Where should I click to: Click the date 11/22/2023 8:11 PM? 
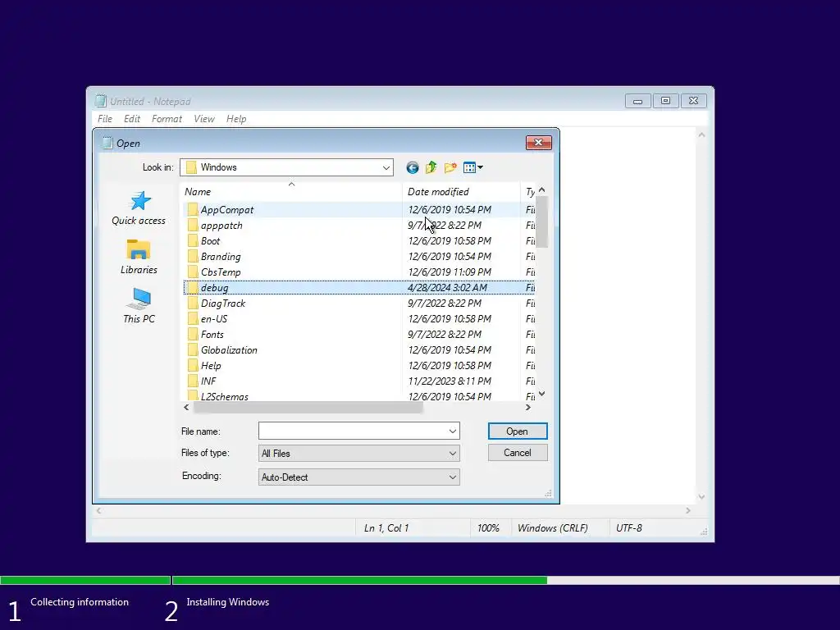450,381
